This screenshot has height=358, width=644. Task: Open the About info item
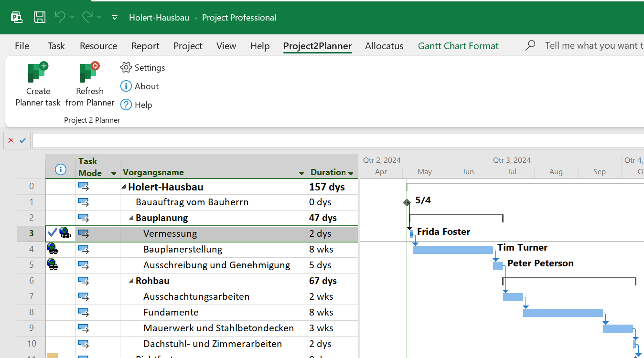[x=140, y=86]
